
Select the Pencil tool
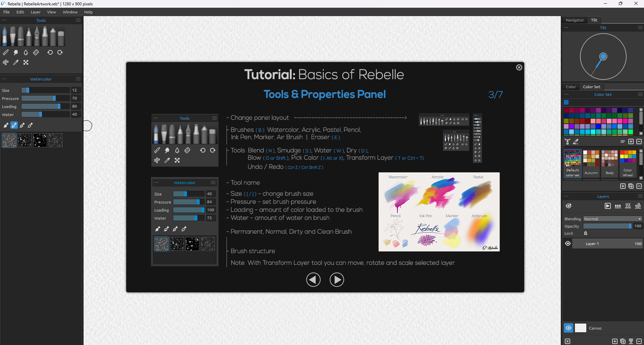(x=29, y=36)
